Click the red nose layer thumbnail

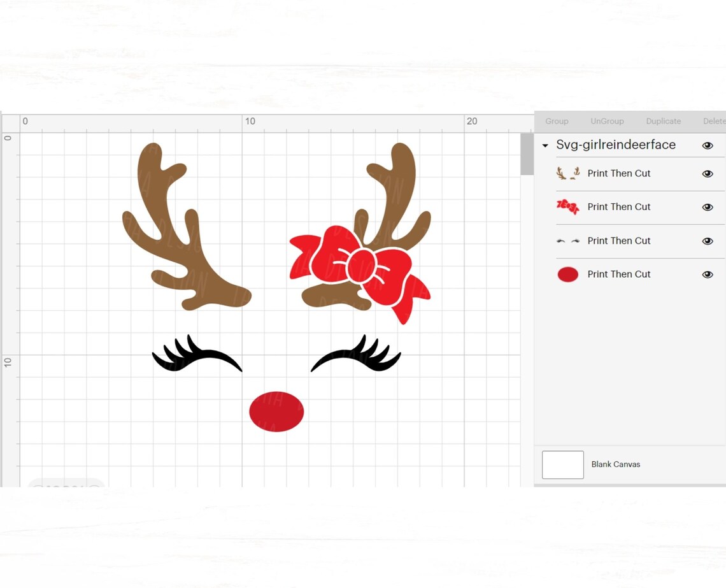[x=567, y=274]
